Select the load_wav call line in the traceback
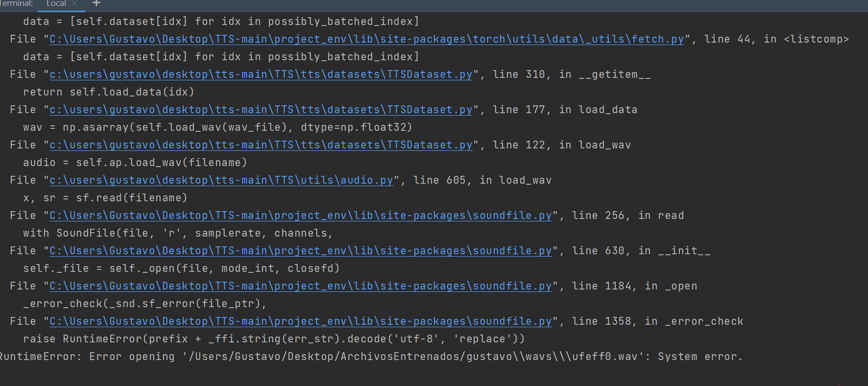The width and height of the screenshot is (868, 386). tap(135, 162)
